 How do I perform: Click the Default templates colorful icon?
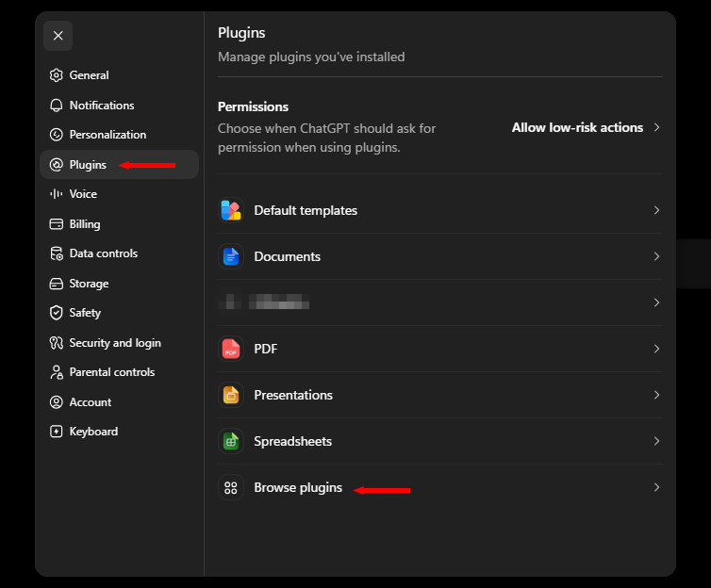(231, 210)
